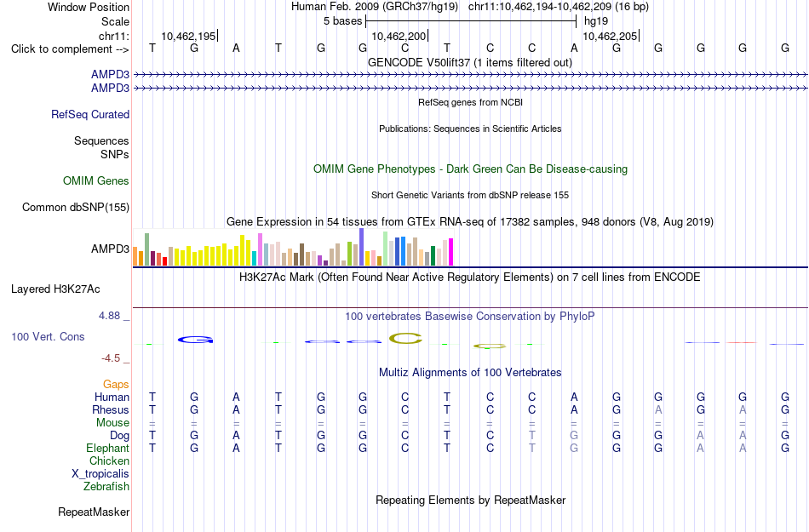
Task: Select the 'SNPs' track label
Action: click(115, 154)
